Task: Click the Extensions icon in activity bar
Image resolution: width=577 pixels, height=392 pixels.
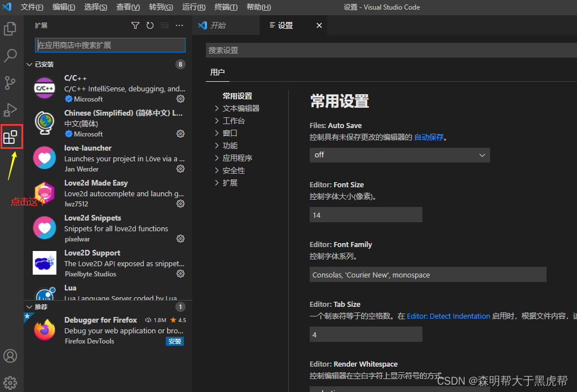Action: coord(11,137)
